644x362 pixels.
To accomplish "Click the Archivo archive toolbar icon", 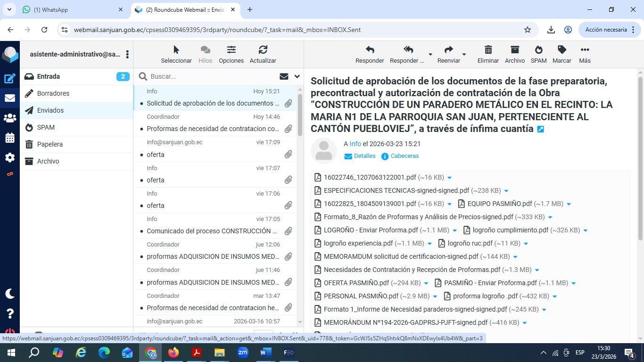I will pyautogui.click(x=514, y=50).
